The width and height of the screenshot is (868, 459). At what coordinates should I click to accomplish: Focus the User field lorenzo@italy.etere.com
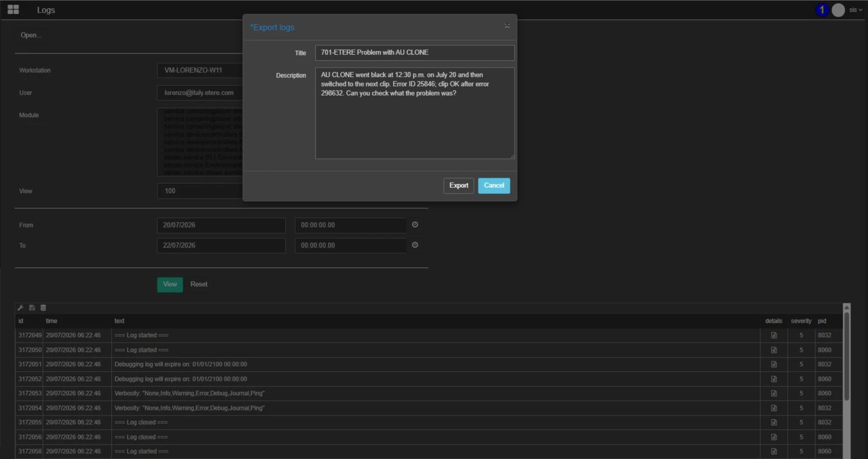click(x=200, y=93)
